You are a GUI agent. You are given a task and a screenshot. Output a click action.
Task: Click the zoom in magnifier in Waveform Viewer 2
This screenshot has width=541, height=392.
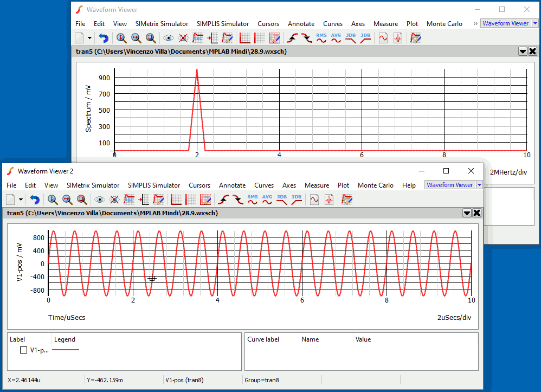tap(53, 200)
